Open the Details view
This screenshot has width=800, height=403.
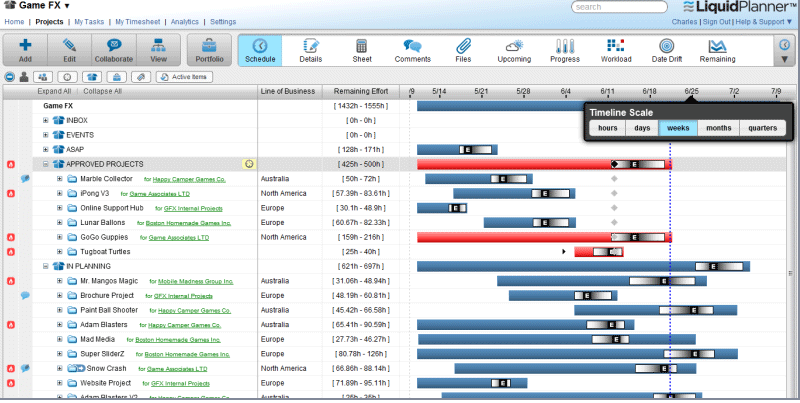coord(310,50)
